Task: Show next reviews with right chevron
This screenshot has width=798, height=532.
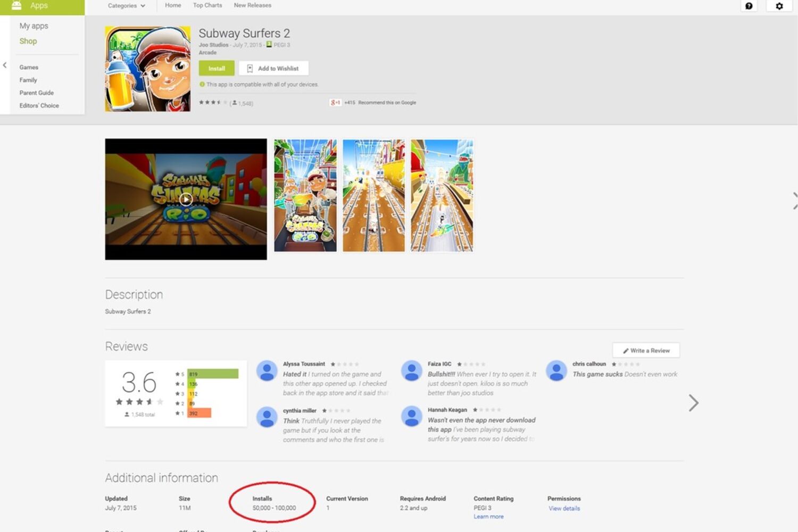Action: 693,403
